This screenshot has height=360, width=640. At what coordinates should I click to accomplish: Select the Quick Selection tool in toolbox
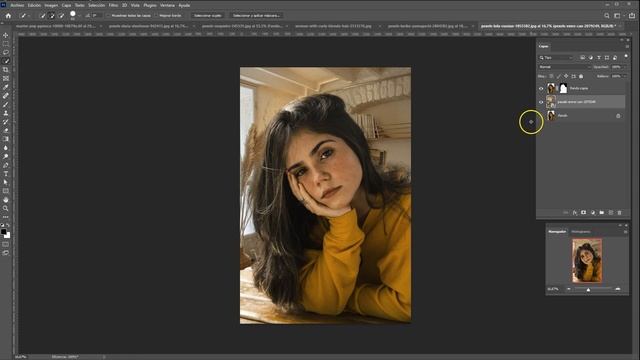coord(6,61)
